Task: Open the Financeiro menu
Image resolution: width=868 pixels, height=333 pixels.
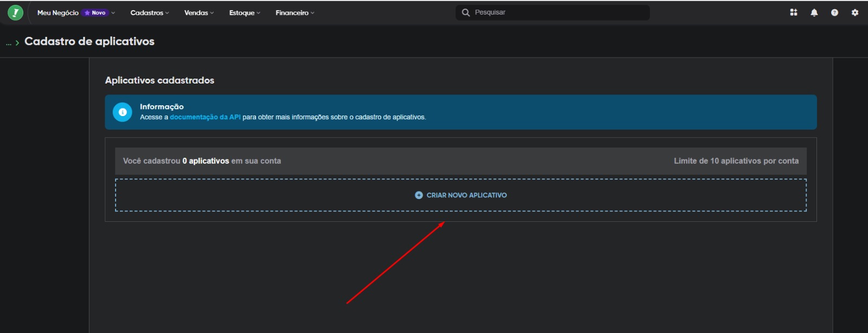Action: click(x=295, y=12)
